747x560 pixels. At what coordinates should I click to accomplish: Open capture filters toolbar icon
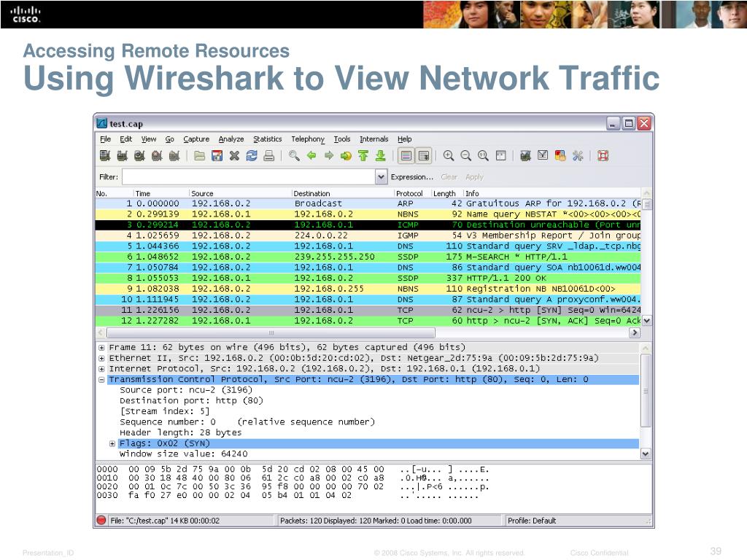pyautogui.click(x=525, y=156)
